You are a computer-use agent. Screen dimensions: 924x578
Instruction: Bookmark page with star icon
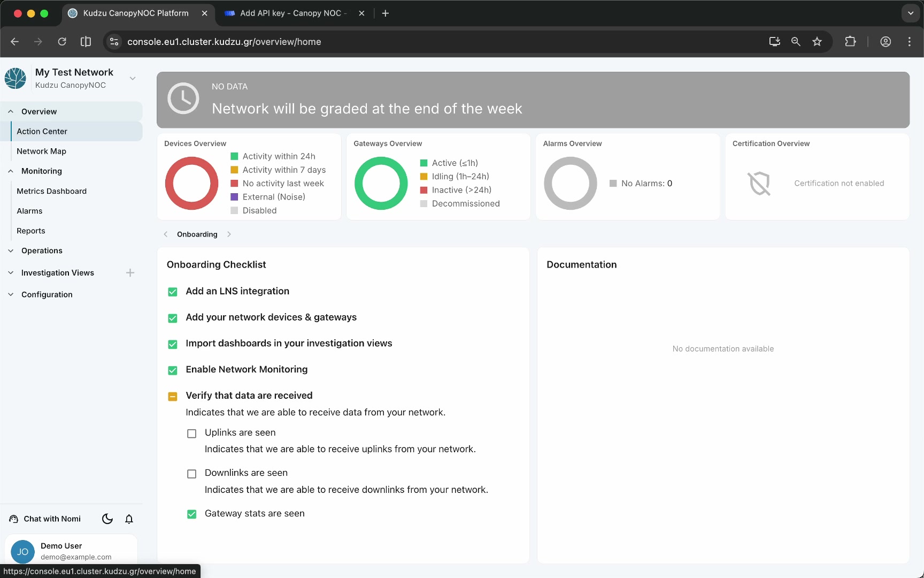point(817,42)
